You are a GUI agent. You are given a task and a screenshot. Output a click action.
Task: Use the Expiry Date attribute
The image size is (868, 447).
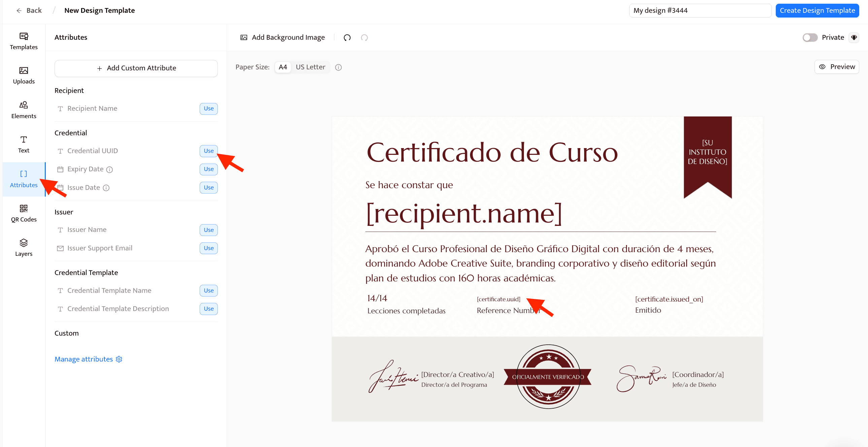pos(208,169)
